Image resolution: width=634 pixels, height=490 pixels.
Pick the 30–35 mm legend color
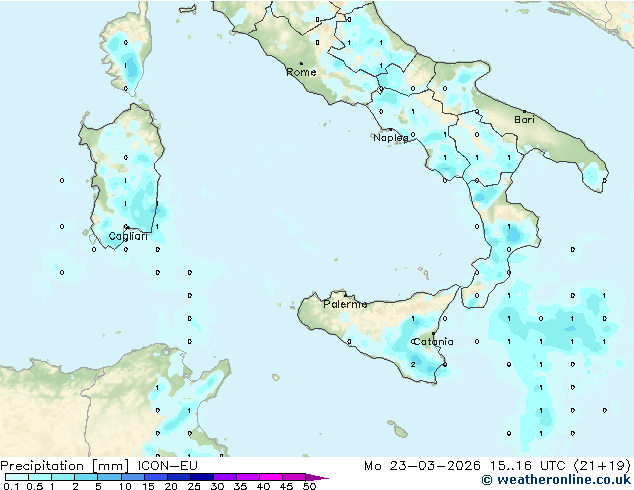tap(224, 477)
